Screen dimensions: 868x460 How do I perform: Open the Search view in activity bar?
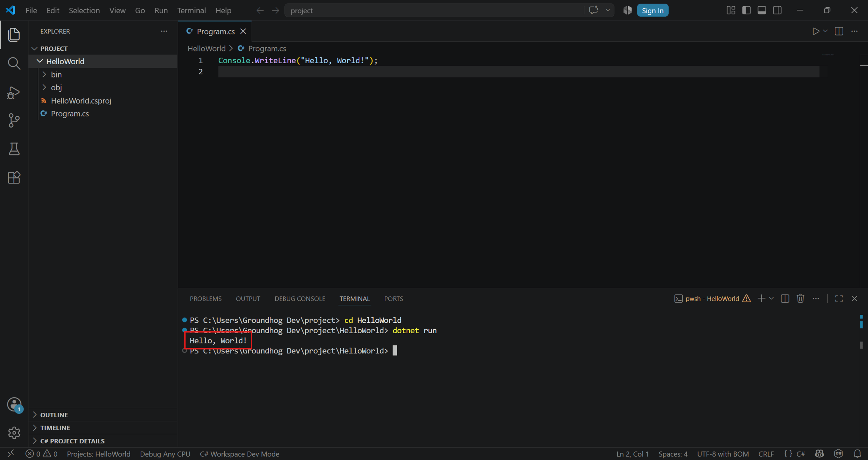point(14,63)
